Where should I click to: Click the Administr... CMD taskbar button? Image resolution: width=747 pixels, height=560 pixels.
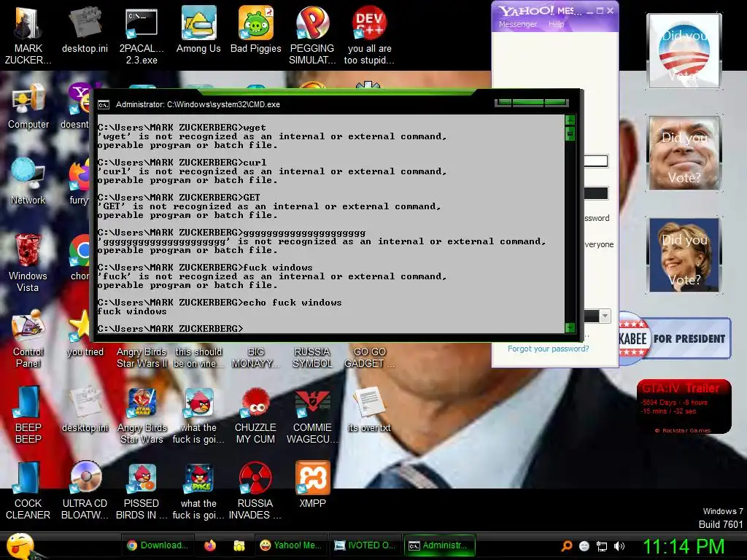pyautogui.click(x=439, y=545)
